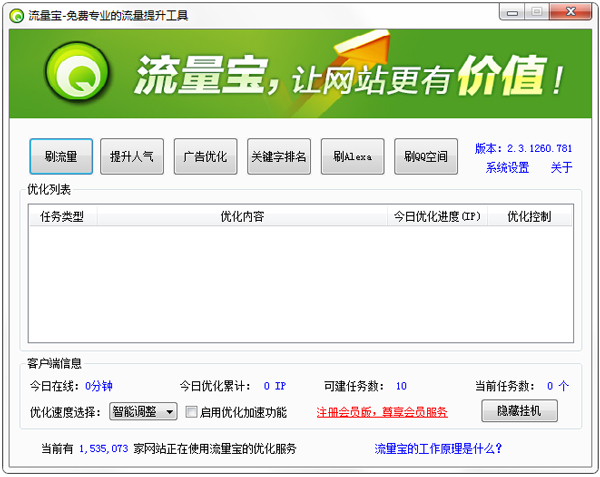Click 可建任务数 value 10

[401, 386]
